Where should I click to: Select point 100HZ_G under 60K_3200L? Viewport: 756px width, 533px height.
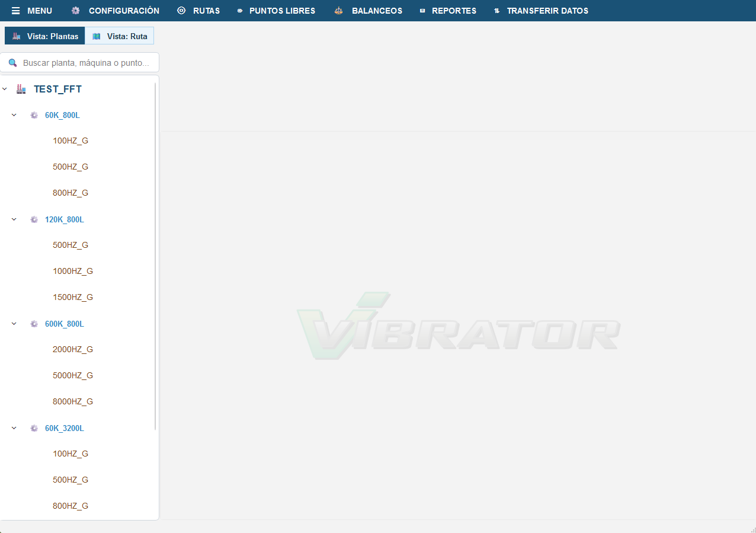(71, 454)
